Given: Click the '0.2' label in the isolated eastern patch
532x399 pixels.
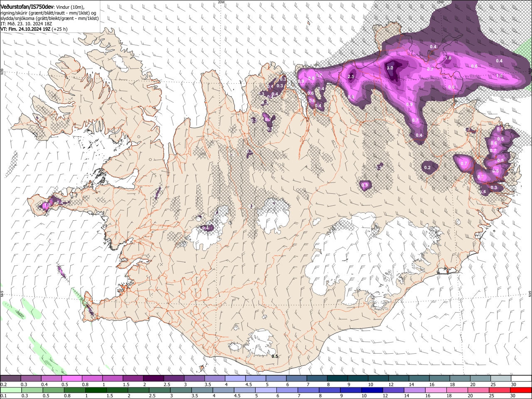Looking at the screenshot, I should pyautogui.click(x=427, y=167).
